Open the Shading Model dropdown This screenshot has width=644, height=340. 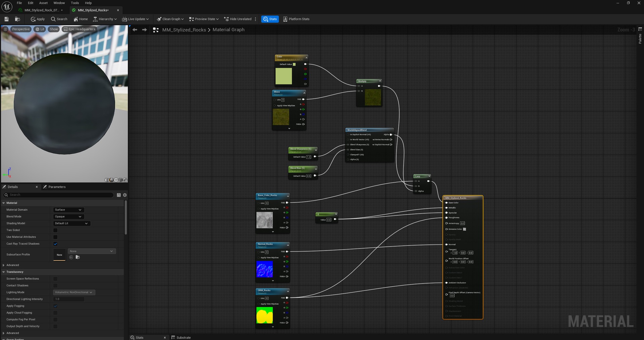click(72, 223)
